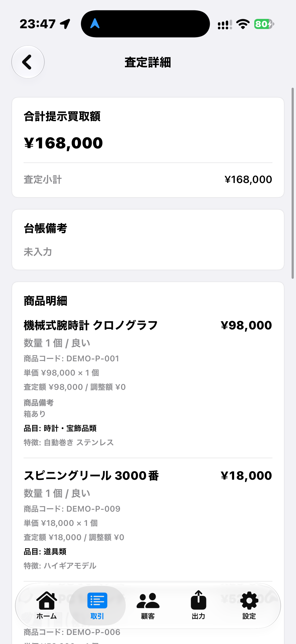Viewport: 296px width, 644px height.
Task: Select the スピニングリール 3000番 item title
Action: (91, 476)
